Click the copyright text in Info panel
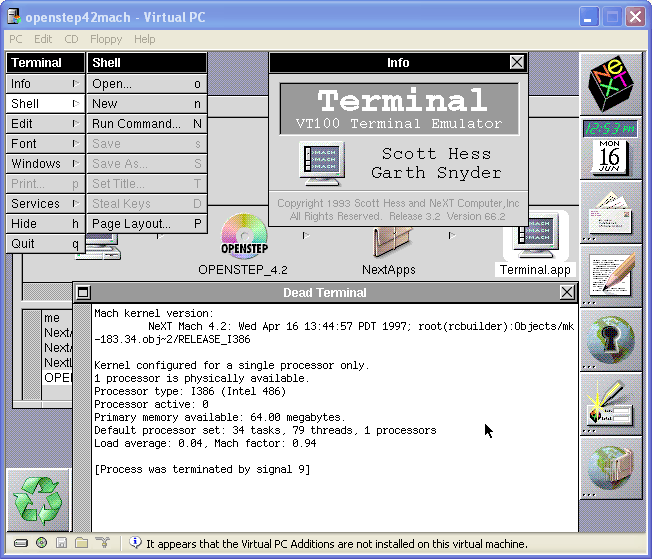Screen dimensions: 652x559 tap(398, 210)
